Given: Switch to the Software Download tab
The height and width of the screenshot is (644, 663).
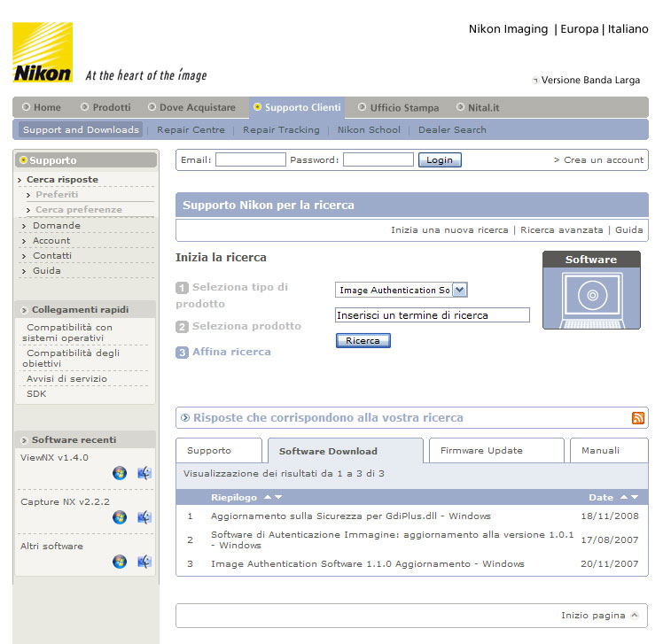Looking at the screenshot, I should click(x=346, y=451).
